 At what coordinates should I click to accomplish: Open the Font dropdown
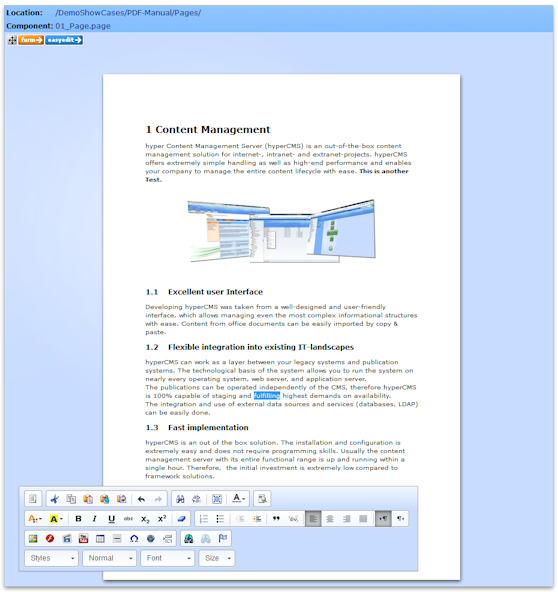[x=168, y=558]
